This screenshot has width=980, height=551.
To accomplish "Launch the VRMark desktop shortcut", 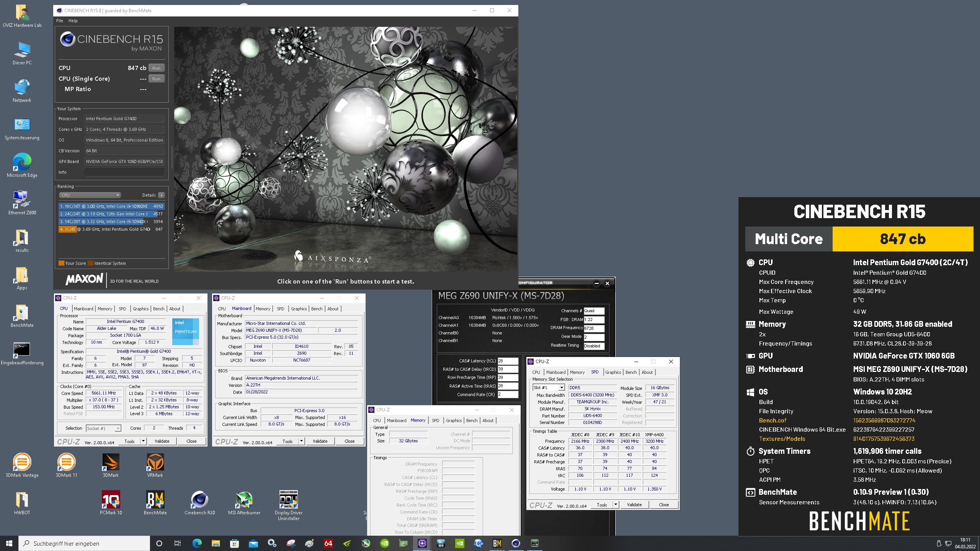I will 155,465.
